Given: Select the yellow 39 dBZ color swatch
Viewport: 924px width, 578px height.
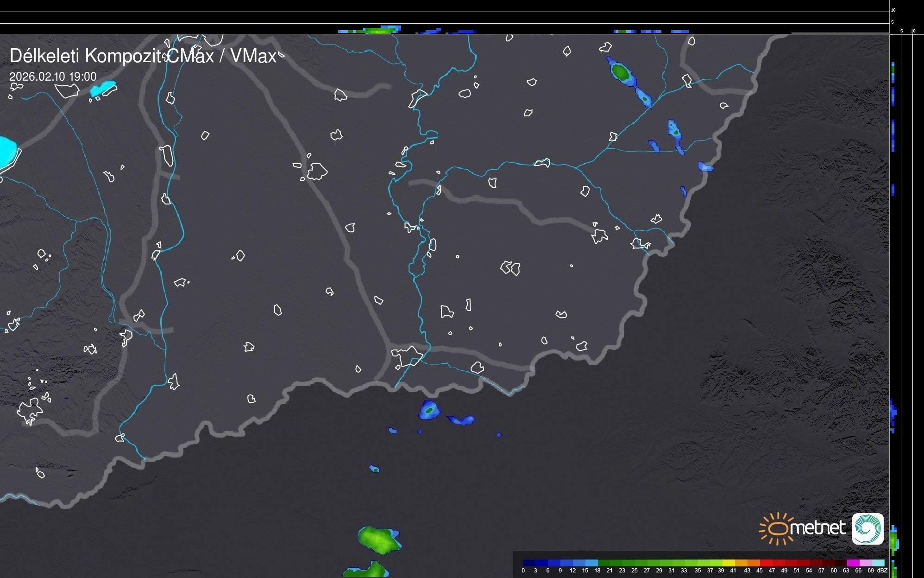Looking at the screenshot, I should point(728,563).
